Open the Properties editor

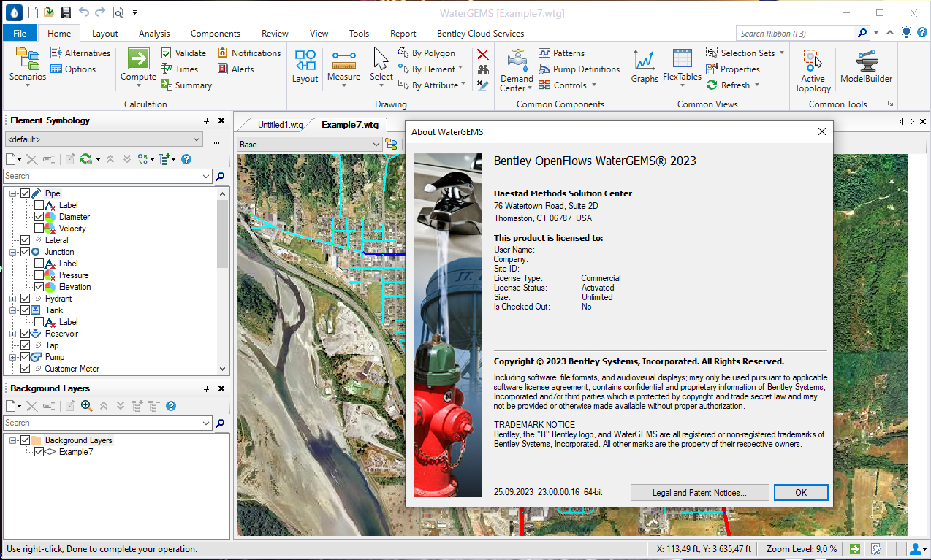pyautogui.click(x=733, y=69)
